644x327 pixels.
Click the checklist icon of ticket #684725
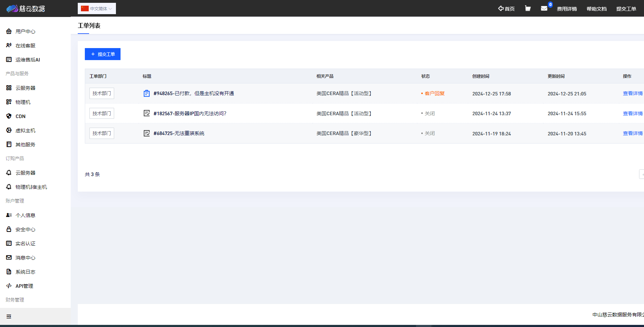pos(147,133)
